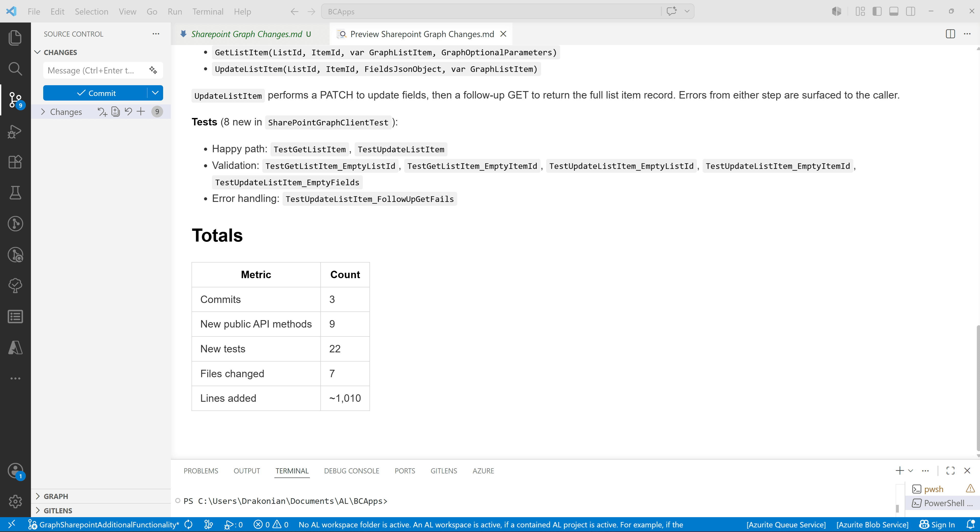Open chat dropdown arrow in title bar
This screenshot has width=980, height=532.
687,11
